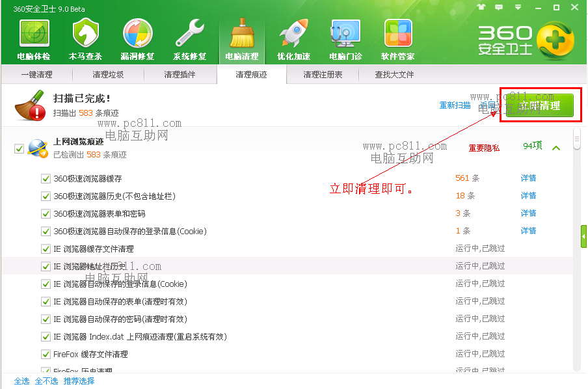
Task: Click 全选 link at bottom
Action: (x=21, y=381)
